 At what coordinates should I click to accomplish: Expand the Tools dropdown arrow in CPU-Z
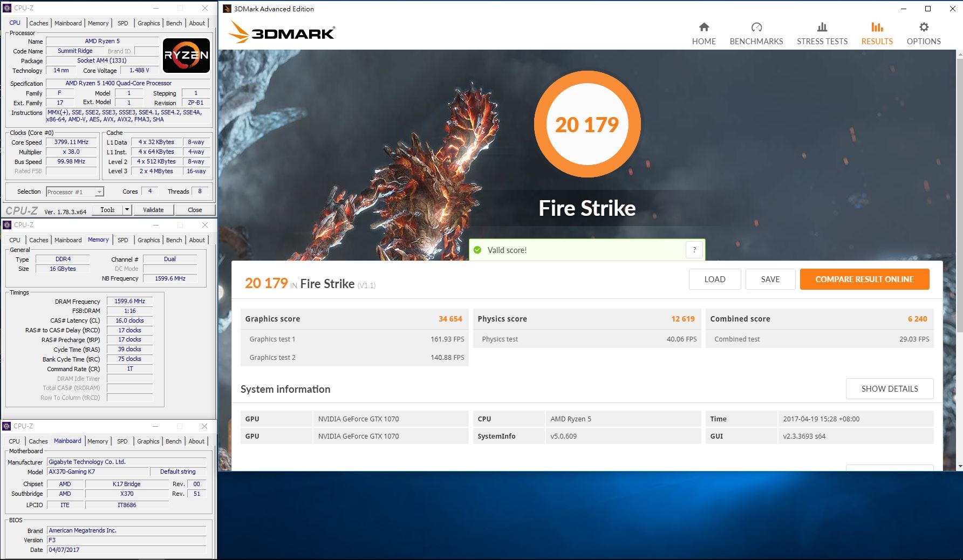127,210
